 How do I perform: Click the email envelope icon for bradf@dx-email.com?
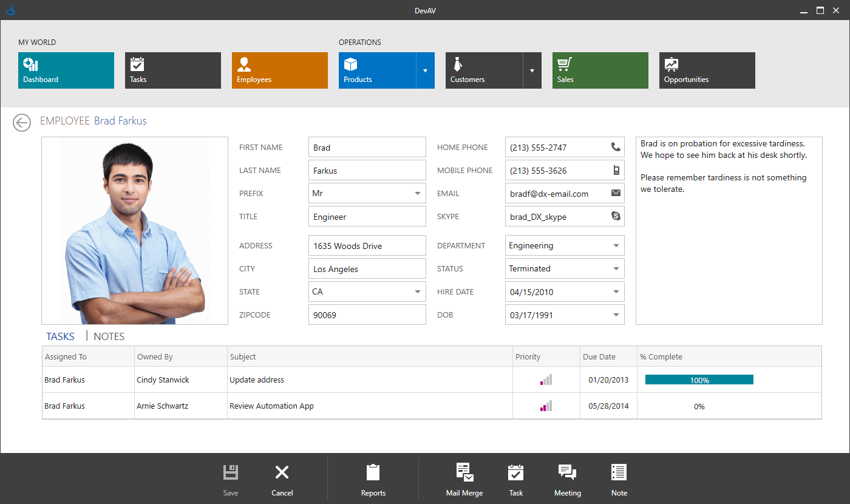point(615,193)
